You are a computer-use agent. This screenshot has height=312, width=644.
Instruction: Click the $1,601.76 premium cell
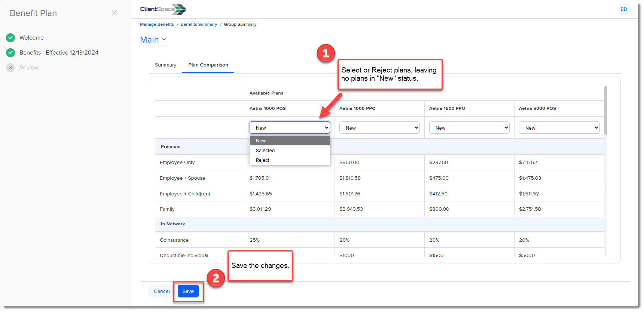(350, 194)
